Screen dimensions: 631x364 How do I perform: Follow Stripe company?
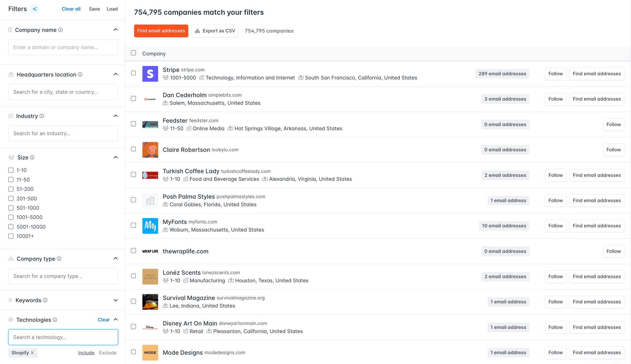pos(556,73)
